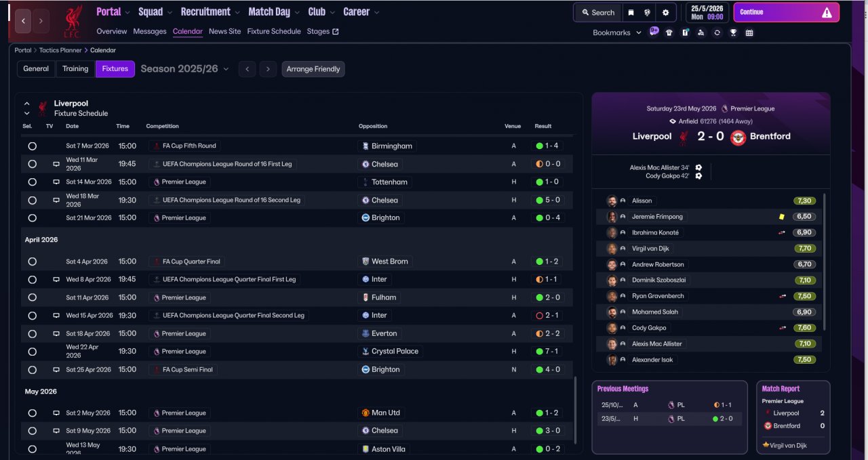The height and width of the screenshot is (460, 868).
Task: Collapse Liverpool fixture schedule with the up chevron
Action: click(27, 104)
